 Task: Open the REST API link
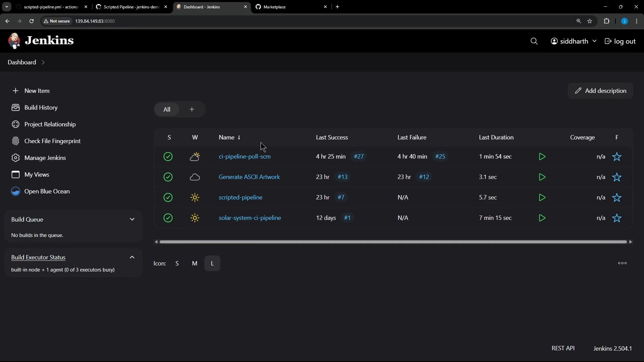click(563, 348)
